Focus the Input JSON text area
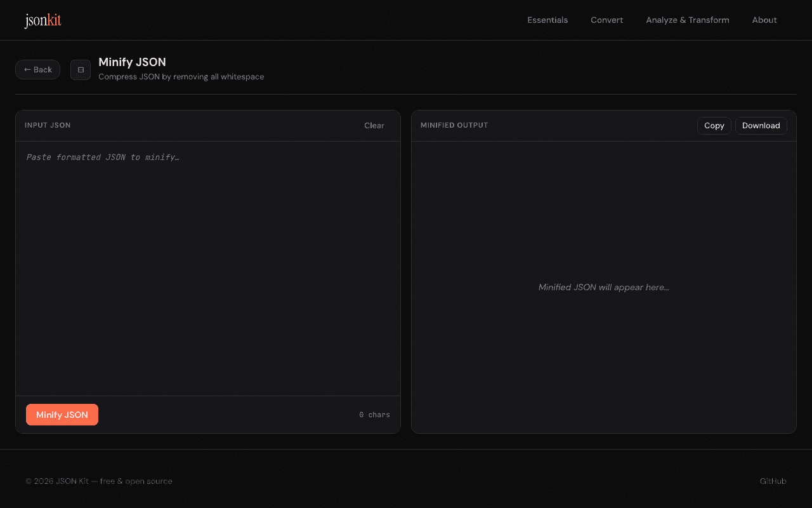 tap(208, 269)
